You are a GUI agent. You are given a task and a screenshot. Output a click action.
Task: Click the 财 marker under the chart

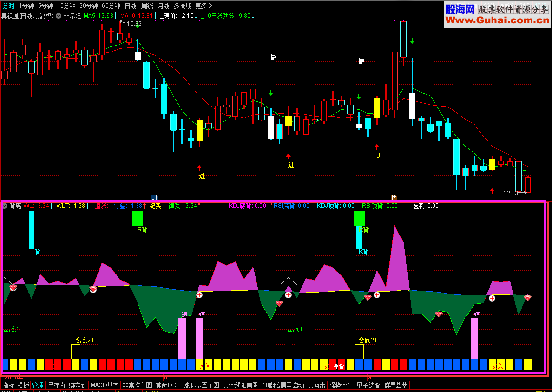(x=154, y=198)
